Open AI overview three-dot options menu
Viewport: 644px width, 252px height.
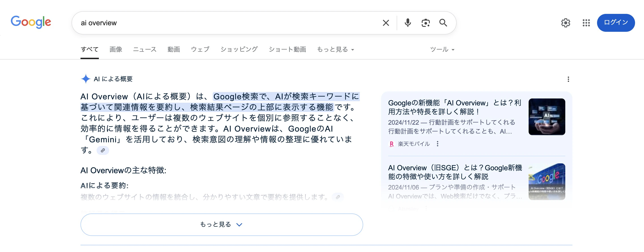point(568,79)
